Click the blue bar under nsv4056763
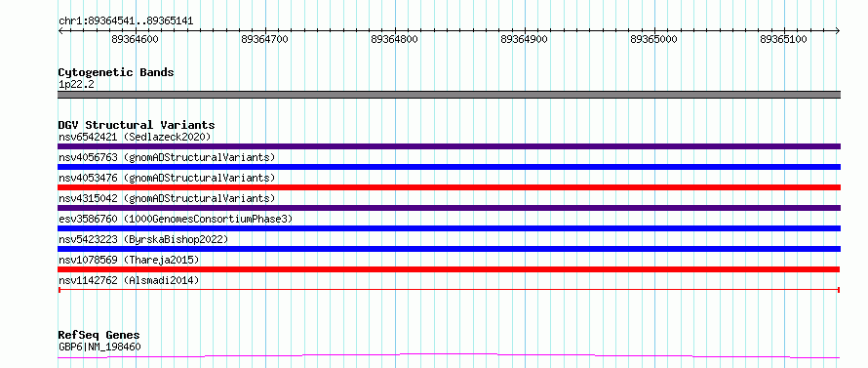Screen dimensions: 868x368 (x=449, y=167)
